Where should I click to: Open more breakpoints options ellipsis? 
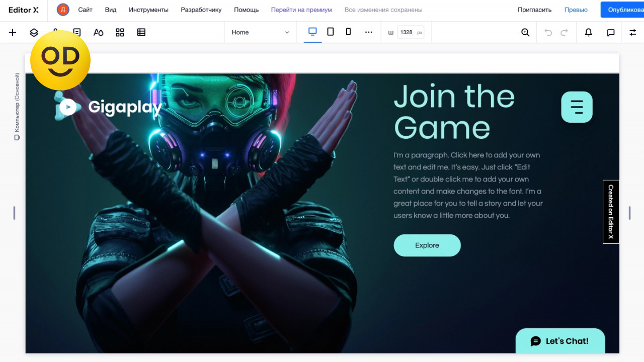(369, 32)
